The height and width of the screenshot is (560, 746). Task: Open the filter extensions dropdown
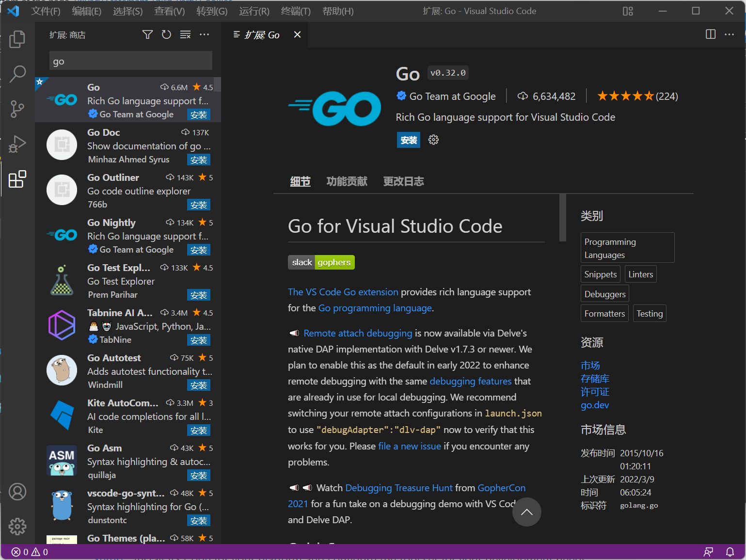point(147,34)
